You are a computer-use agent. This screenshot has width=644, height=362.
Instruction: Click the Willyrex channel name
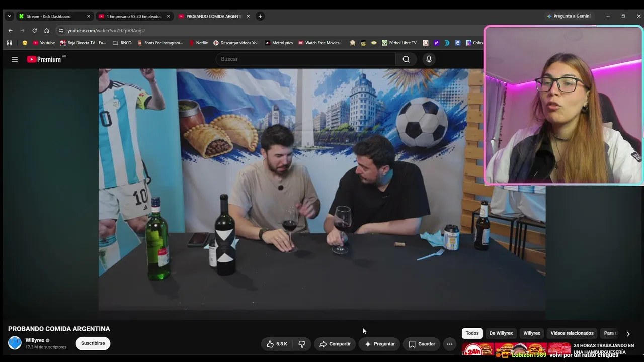coord(35,340)
